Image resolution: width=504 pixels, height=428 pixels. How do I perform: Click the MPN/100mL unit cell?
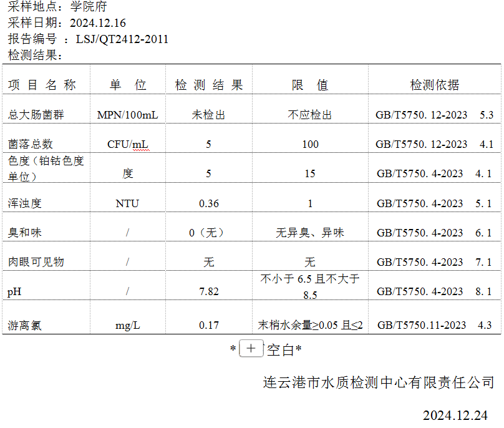coord(127,115)
